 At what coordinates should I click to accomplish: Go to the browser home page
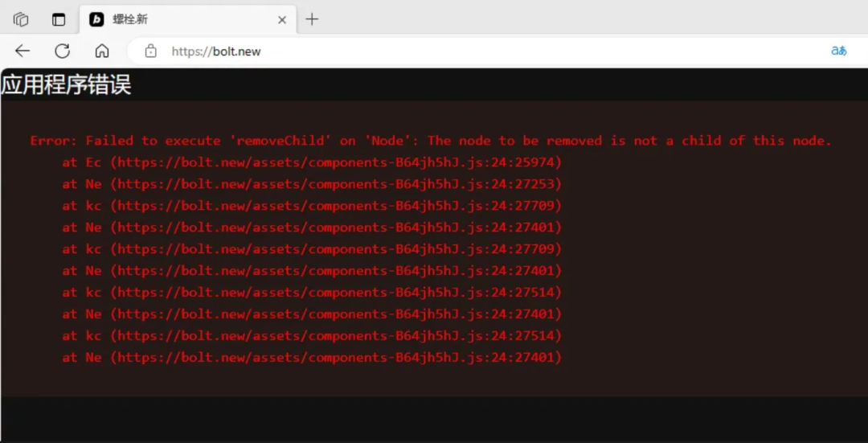(x=102, y=51)
